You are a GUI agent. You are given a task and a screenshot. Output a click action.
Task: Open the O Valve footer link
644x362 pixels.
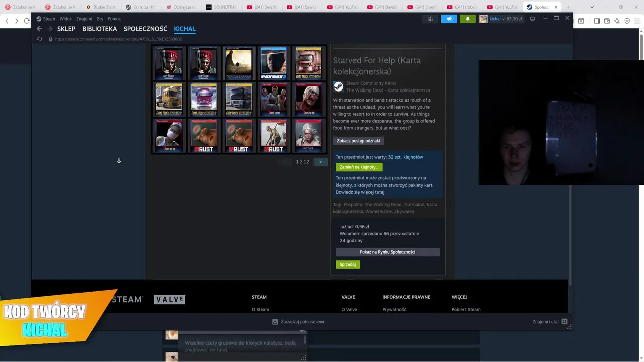(x=349, y=309)
